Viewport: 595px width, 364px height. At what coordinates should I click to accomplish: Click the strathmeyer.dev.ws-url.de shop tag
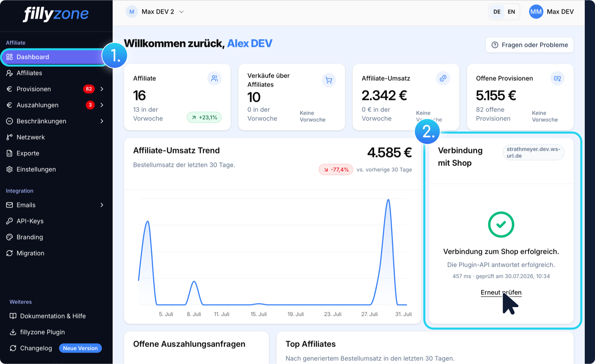[533, 153]
